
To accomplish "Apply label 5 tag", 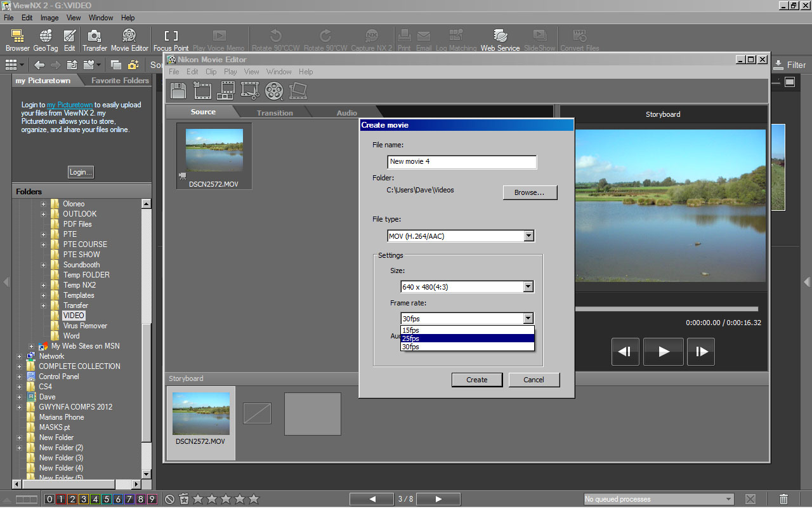I will (107, 499).
